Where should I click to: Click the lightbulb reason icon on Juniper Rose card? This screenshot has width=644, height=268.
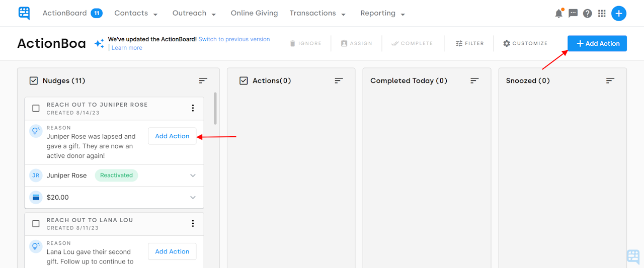(36, 132)
